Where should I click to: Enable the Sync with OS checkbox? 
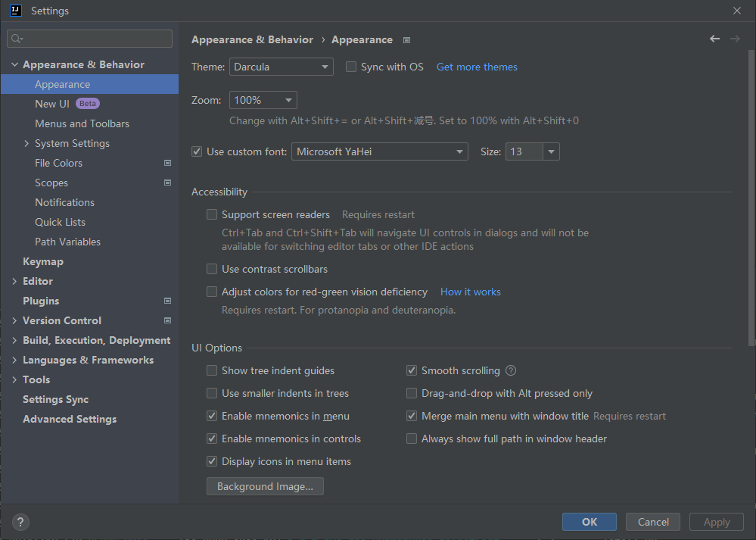(351, 67)
